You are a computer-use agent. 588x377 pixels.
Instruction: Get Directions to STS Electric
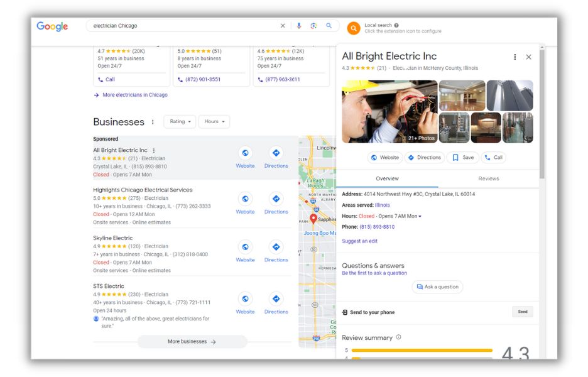276,304
